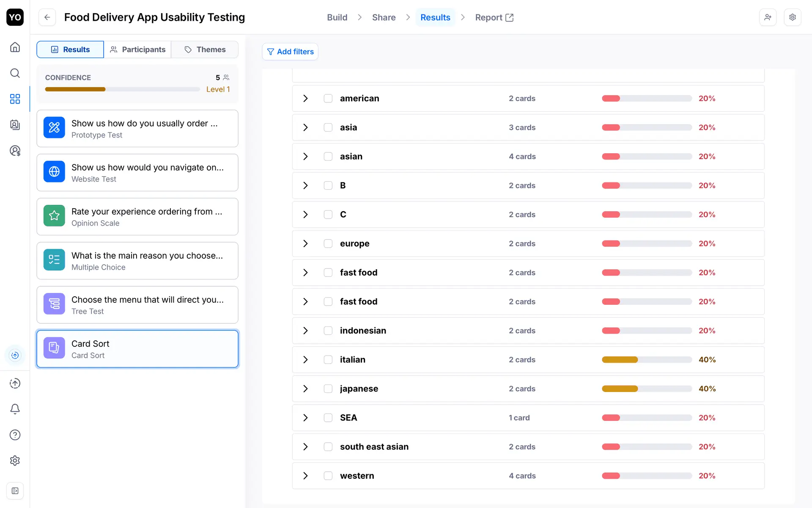Open the Report link in breadcrumb
This screenshot has width=812, height=508.
click(494, 17)
